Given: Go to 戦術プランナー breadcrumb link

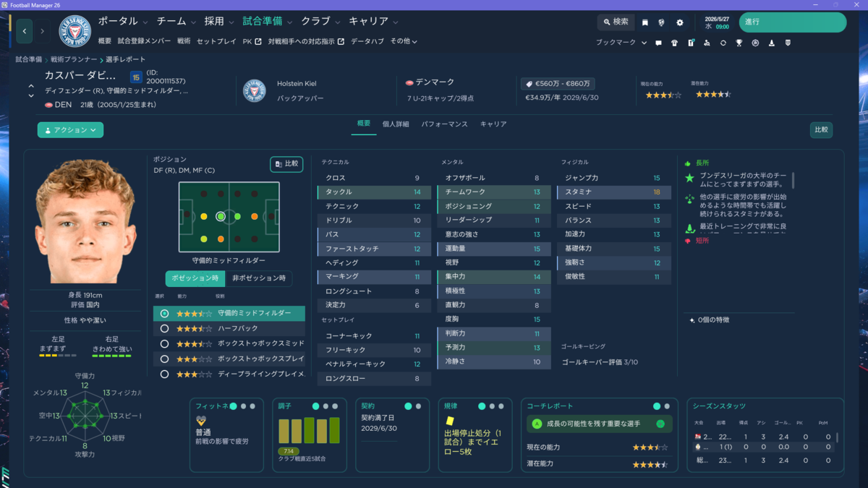Looking at the screenshot, I should pyautogui.click(x=72, y=59).
